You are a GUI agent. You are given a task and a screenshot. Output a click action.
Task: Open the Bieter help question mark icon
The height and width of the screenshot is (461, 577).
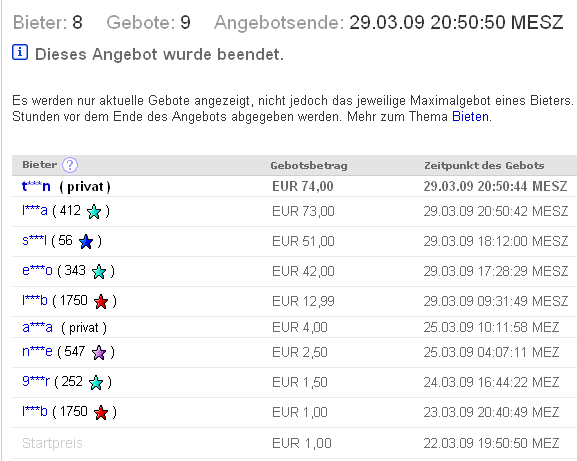point(70,165)
